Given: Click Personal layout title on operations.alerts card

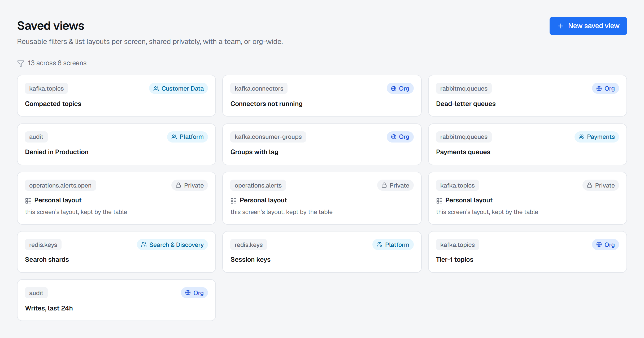Looking at the screenshot, I should 263,200.
